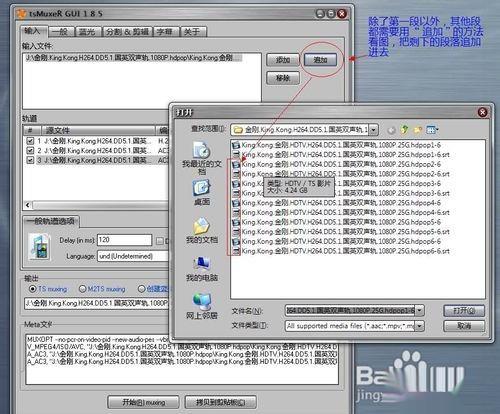This screenshot has height=414, width=500.
Task: Close the Open (打开) dialog
Action: pyautogui.click(x=482, y=112)
